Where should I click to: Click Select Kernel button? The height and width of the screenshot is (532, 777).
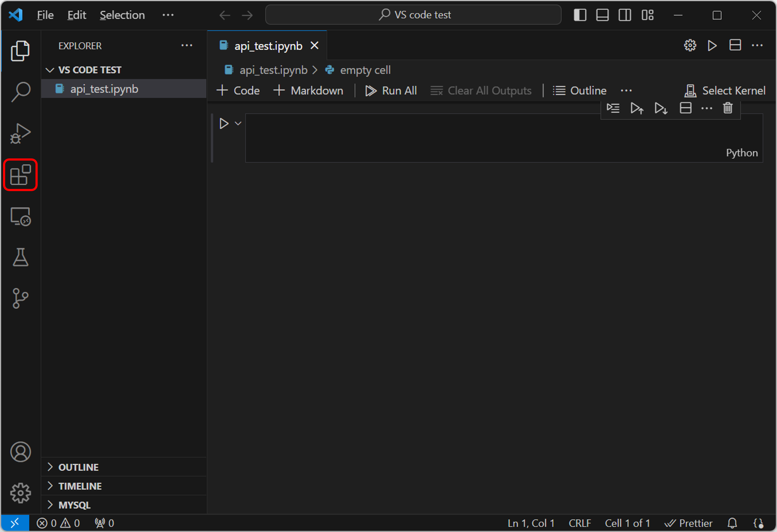(725, 90)
